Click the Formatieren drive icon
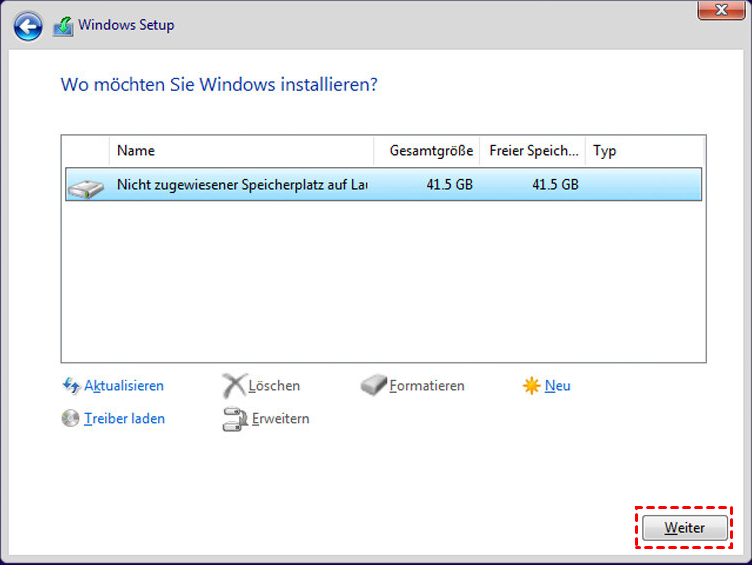This screenshot has height=565, width=752. coord(374,385)
